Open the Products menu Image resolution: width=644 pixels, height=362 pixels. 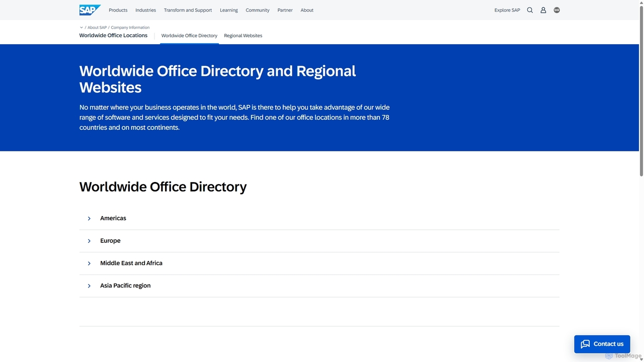tap(118, 10)
